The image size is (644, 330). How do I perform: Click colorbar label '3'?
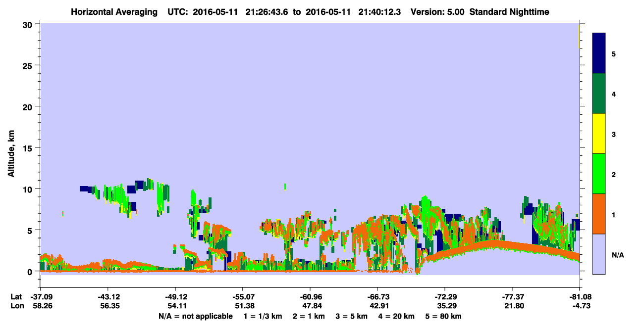point(613,134)
